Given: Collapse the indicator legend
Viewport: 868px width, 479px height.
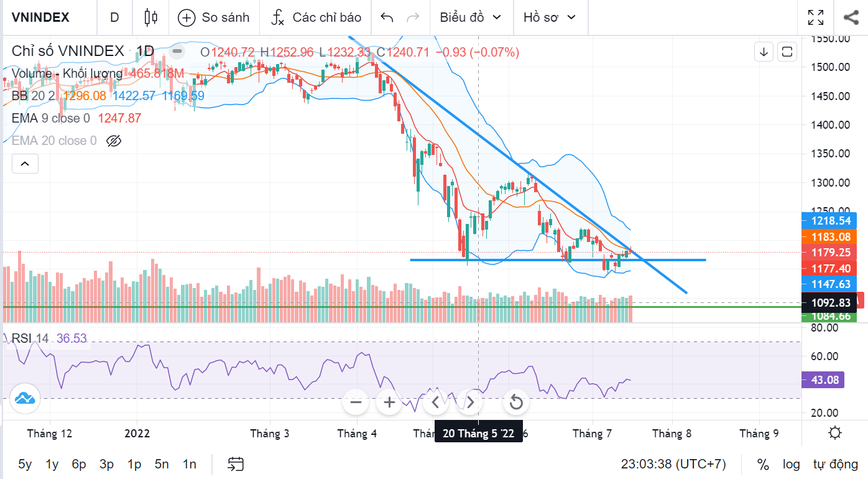Looking at the screenshot, I should [x=25, y=164].
